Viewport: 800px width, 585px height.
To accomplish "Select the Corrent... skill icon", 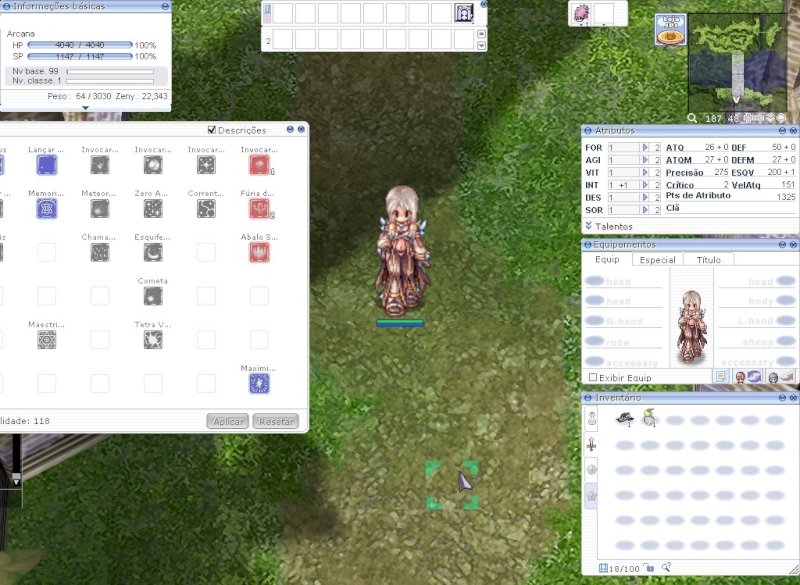I will coord(206,209).
